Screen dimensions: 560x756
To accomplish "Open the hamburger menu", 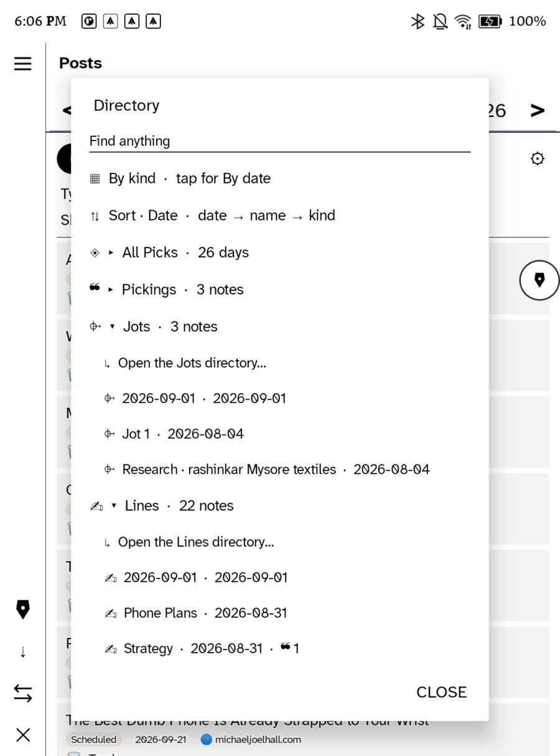I will 23,63.
